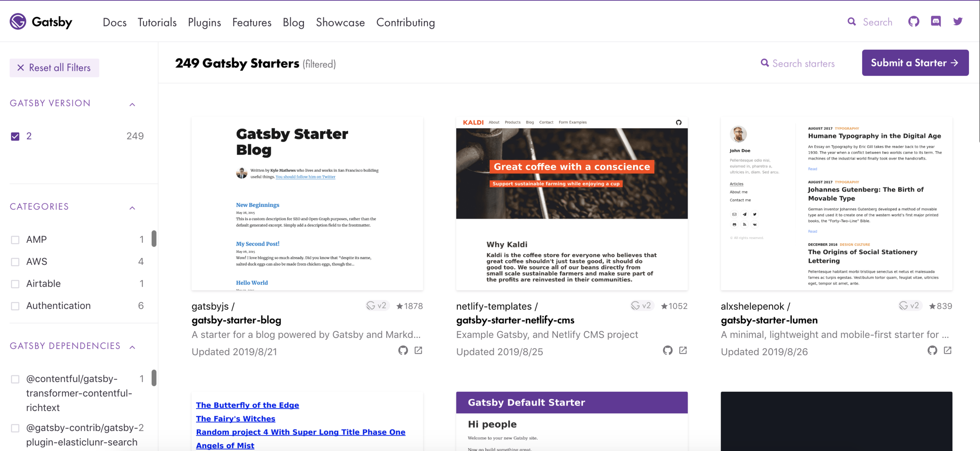Open the Showcase nav item
980x451 pixels.
click(x=340, y=22)
